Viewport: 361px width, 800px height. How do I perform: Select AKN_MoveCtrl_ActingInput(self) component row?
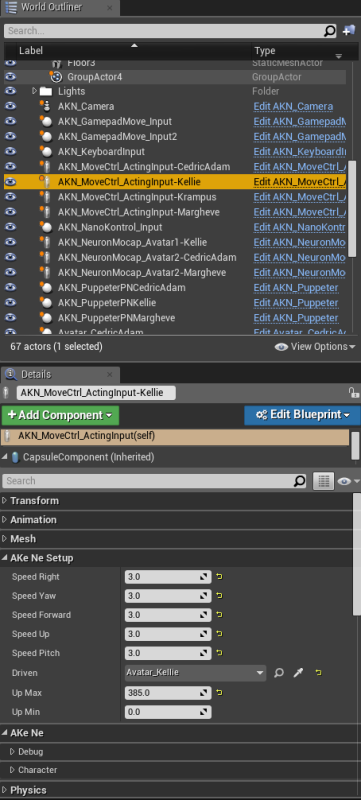tap(175, 437)
